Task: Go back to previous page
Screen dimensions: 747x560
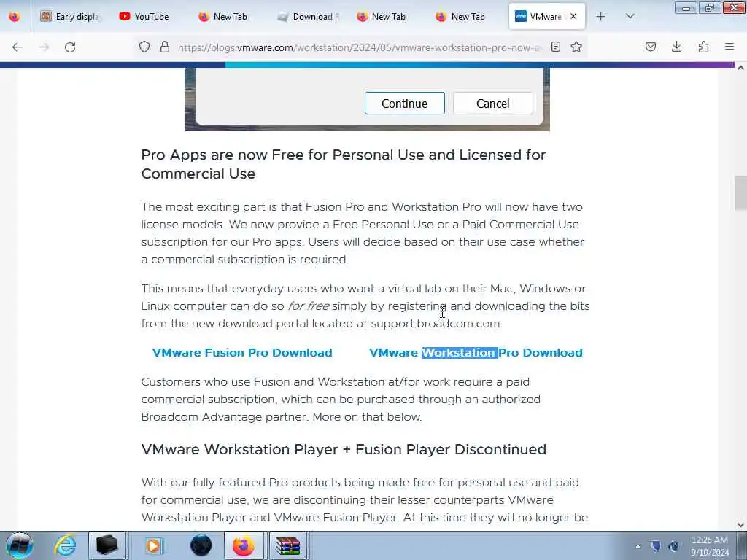Action: click(18, 47)
